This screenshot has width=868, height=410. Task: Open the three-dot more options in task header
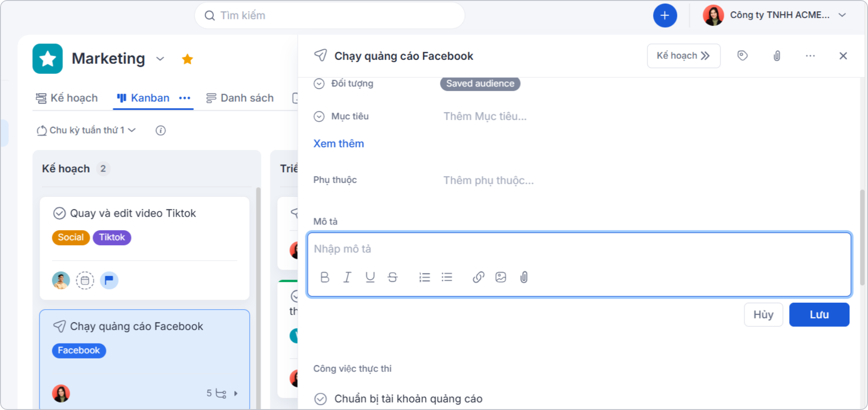pyautogui.click(x=810, y=56)
